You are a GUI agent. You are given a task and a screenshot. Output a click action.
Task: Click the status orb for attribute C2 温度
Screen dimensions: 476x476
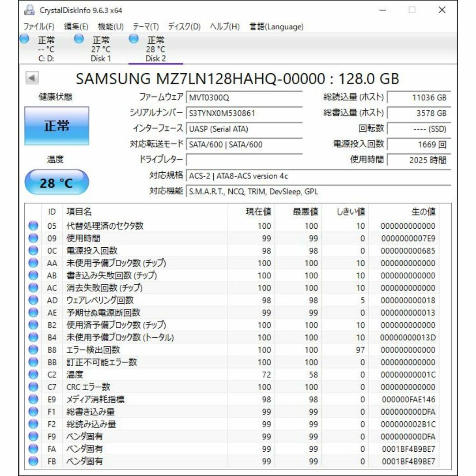click(33, 374)
